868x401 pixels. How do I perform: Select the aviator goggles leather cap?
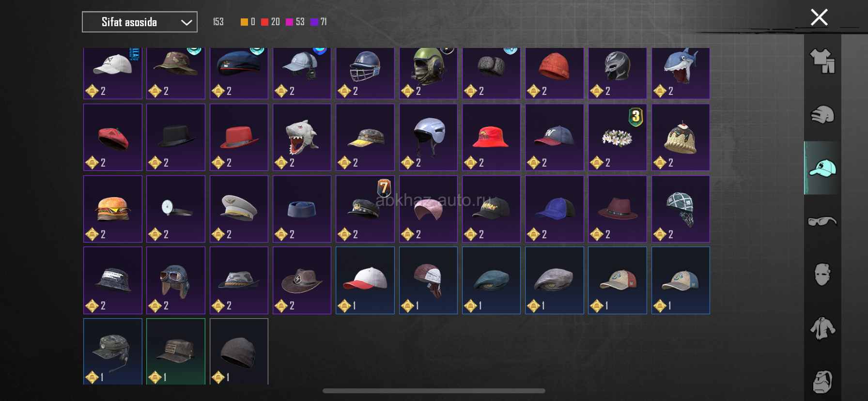[x=176, y=280]
